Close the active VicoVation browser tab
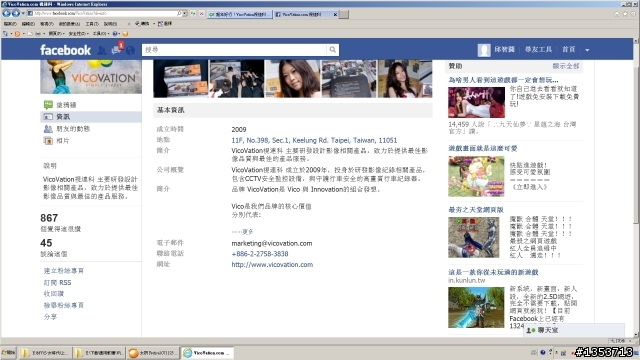 tap(335, 14)
